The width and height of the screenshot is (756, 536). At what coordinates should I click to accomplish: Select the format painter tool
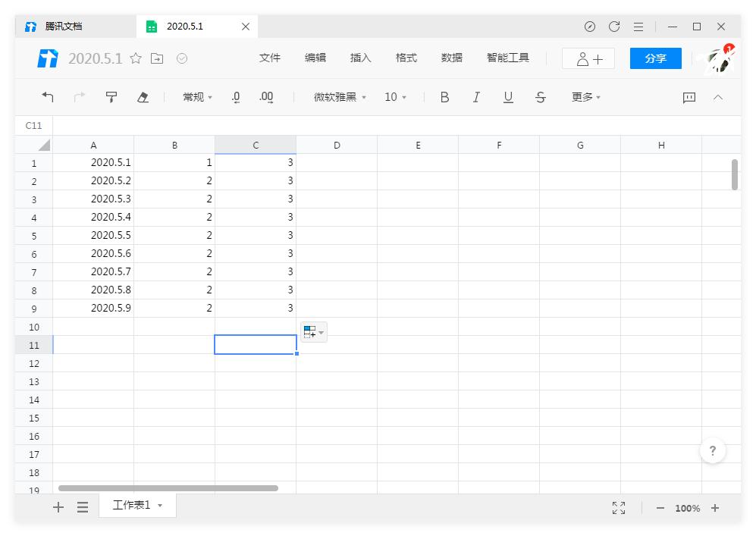(x=111, y=97)
